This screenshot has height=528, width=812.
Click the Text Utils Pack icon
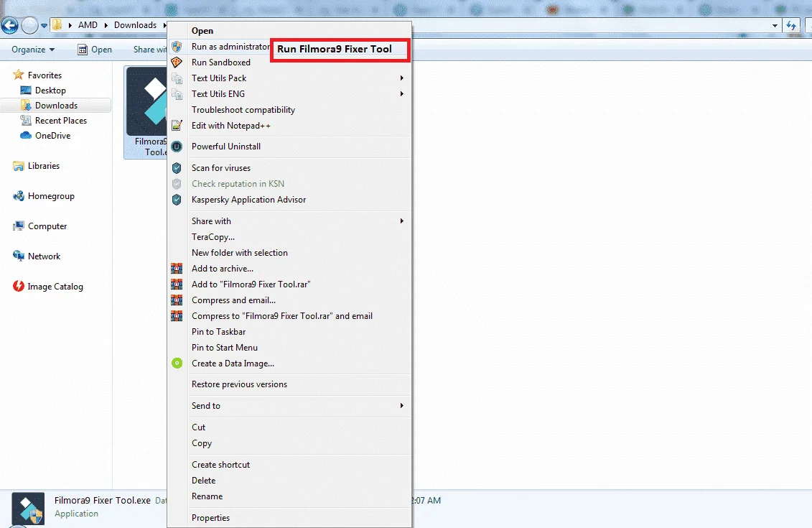tap(177, 78)
